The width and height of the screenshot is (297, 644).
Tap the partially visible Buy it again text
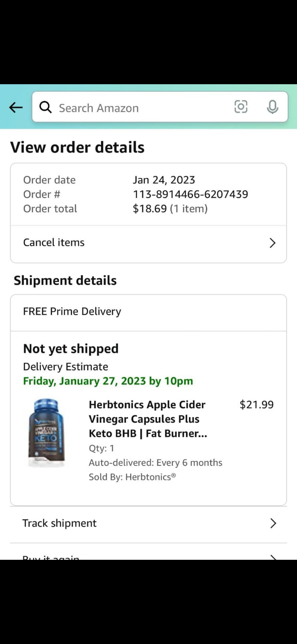(x=51, y=557)
